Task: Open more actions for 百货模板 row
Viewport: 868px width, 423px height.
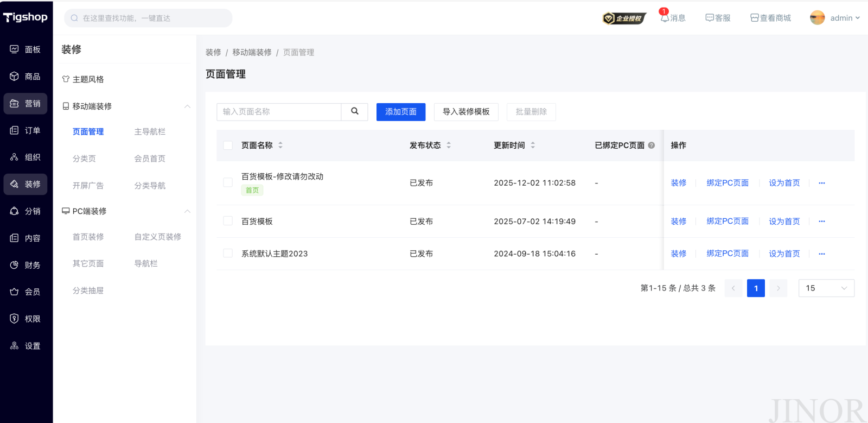Action: tap(822, 222)
